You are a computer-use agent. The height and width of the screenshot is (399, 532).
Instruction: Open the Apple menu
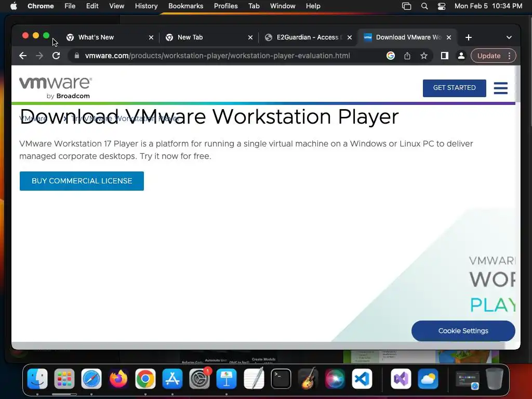pyautogui.click(x=14, y=6)
